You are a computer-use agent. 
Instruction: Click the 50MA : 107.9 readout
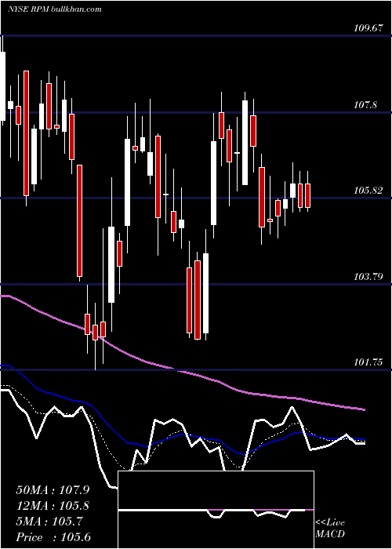(53, 490)
